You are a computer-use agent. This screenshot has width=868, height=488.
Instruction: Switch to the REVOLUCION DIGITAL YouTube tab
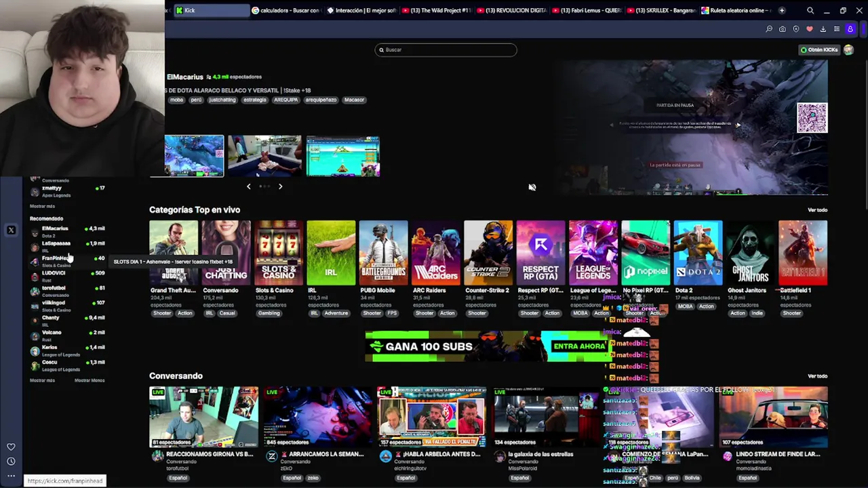pos(511,10)
